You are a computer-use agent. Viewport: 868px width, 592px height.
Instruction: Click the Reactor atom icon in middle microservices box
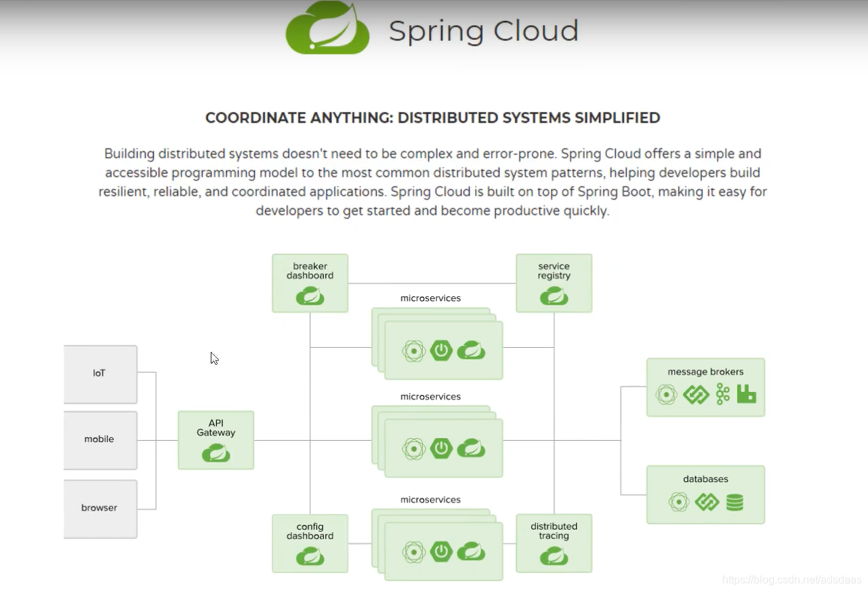413,448
